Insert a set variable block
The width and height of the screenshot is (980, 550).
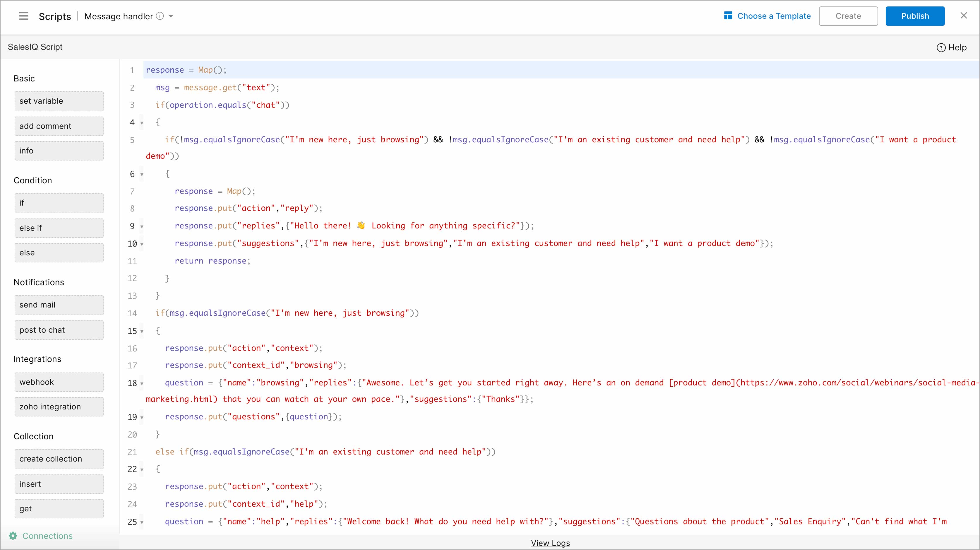click(x=59, y=101)
